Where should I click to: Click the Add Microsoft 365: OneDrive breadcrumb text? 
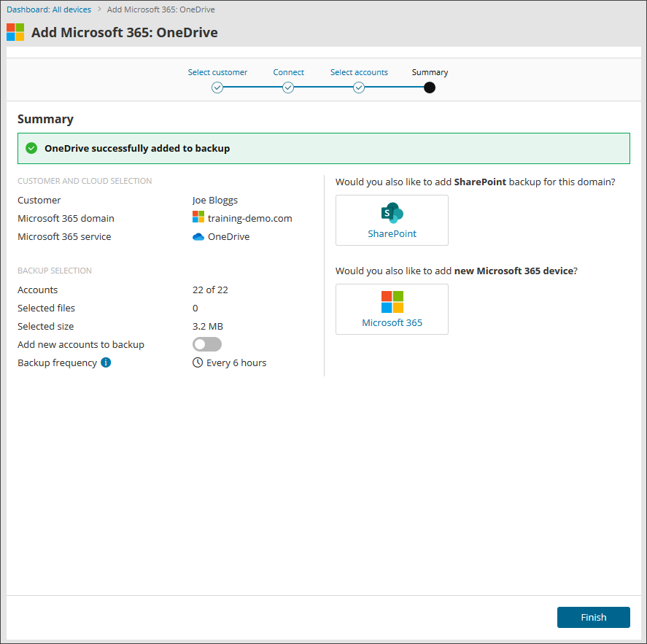click(161, 9)
